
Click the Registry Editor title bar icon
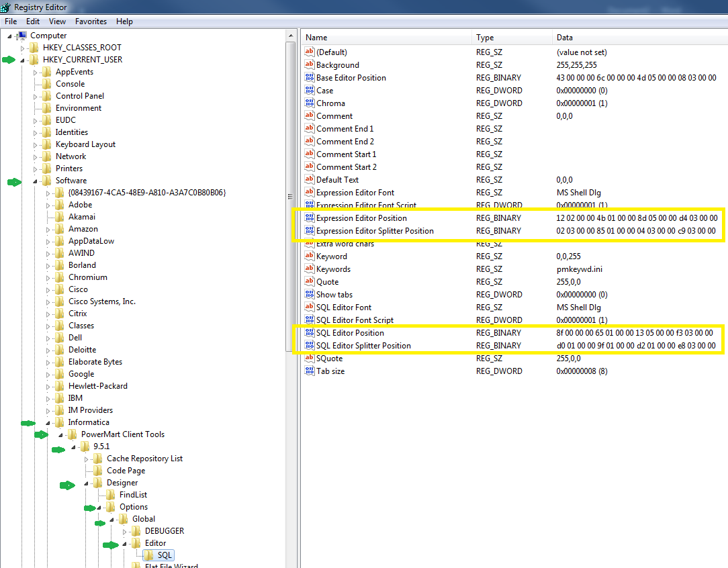[x=6, y=7]
